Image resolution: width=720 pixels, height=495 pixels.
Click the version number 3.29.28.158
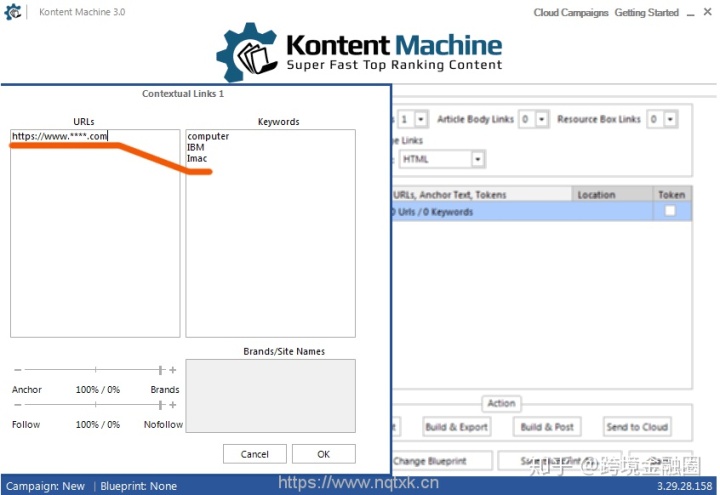coord(684,486)
